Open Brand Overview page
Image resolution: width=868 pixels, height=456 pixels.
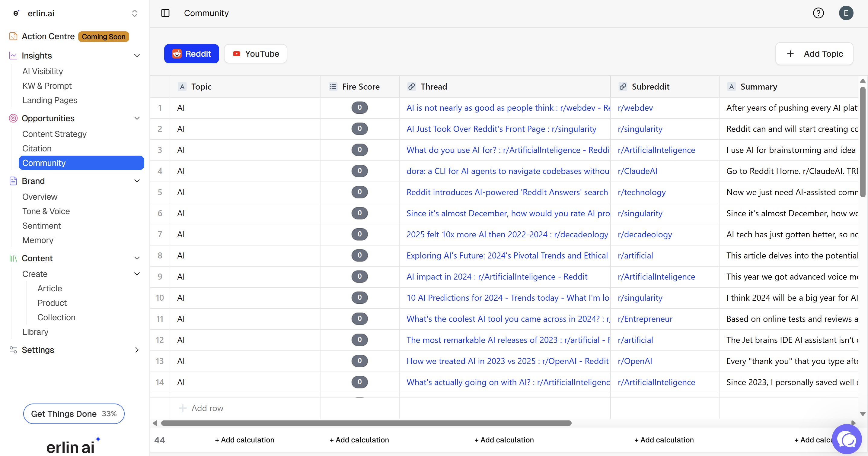click(x=40, y=197)
